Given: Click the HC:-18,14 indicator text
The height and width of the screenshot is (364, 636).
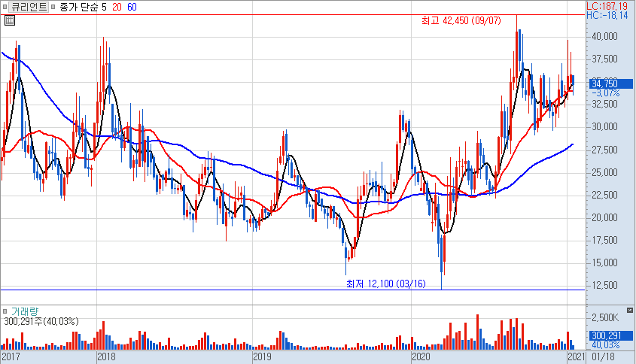Looking at the screenshot, I should 607,15.
